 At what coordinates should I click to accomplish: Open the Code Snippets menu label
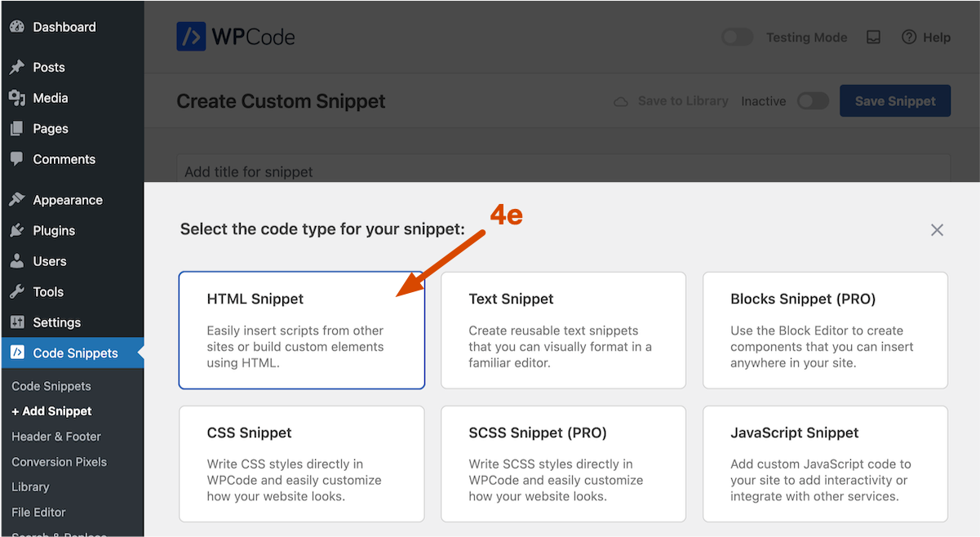pyautogui.click(x=76, y=353)
